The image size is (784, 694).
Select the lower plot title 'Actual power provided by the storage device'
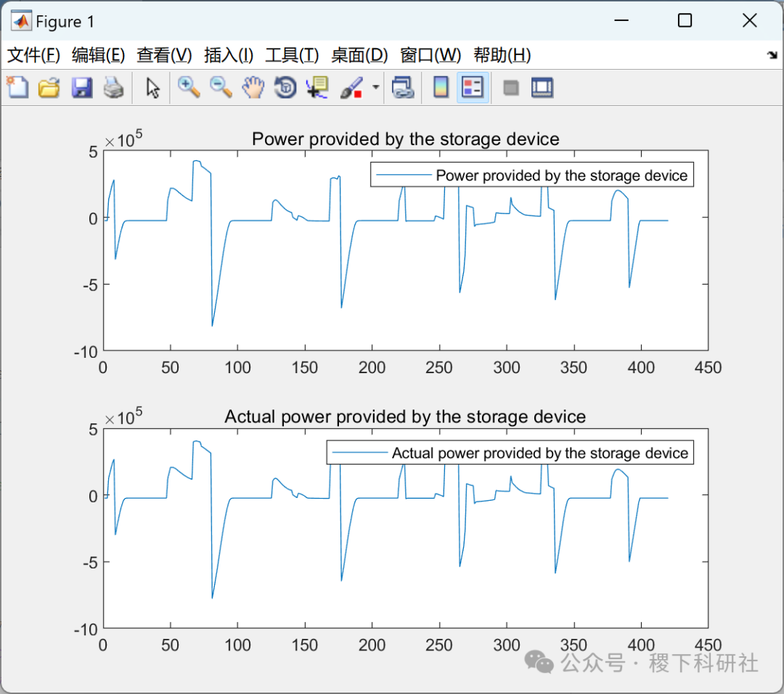click(405, 417)
